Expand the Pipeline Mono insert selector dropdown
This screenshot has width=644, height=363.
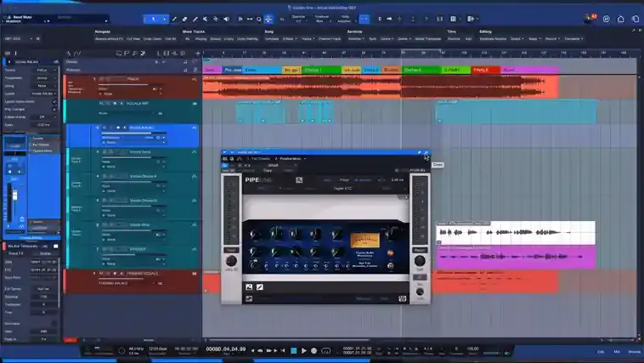coord(291,159)
